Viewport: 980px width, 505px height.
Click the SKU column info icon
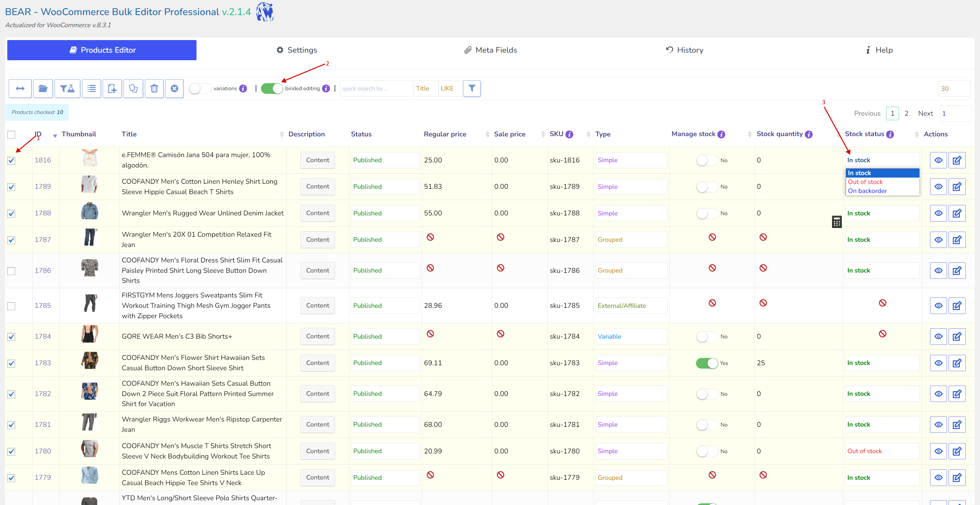tap(570, 134)
